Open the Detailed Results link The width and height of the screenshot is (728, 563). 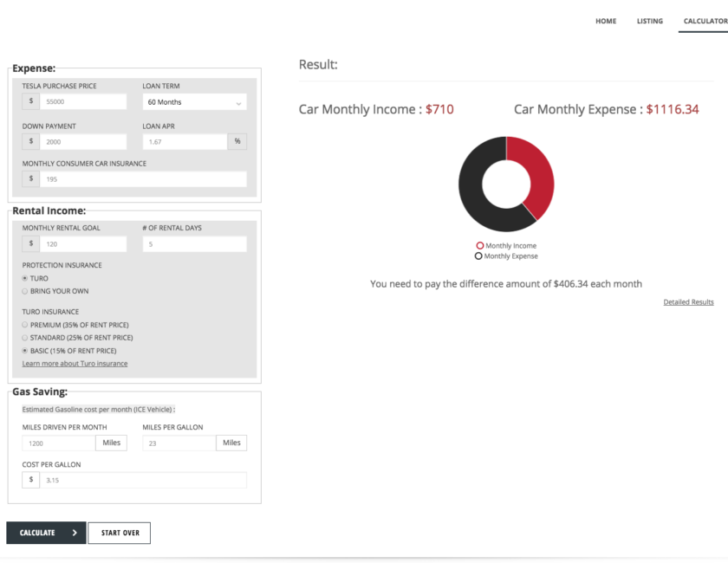(688, 302)
